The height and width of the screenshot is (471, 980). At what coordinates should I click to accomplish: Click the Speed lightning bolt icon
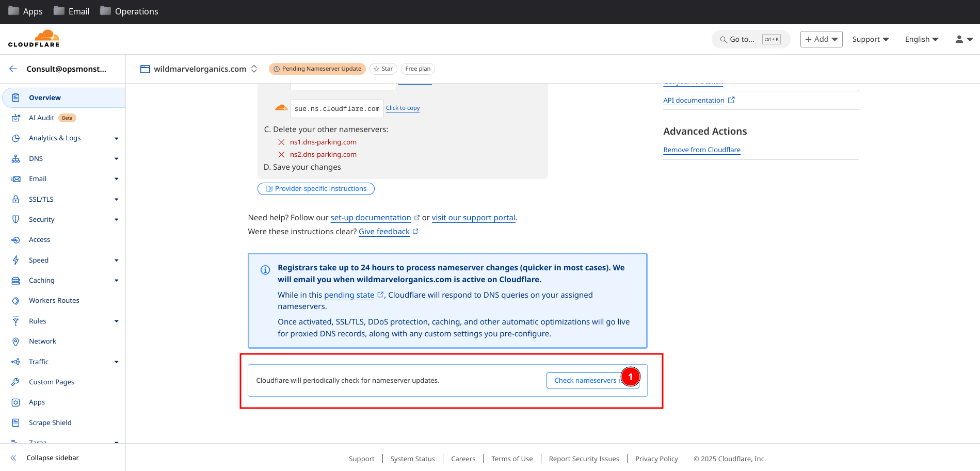16,260
